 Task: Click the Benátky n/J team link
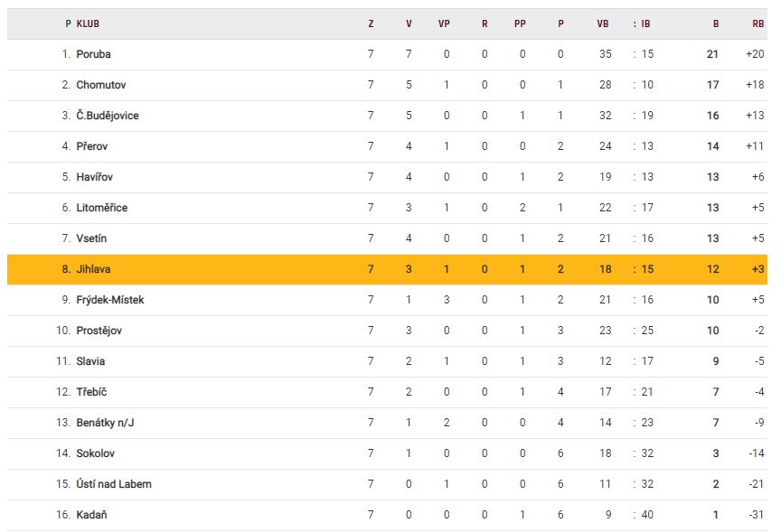(x=105, y=423)
